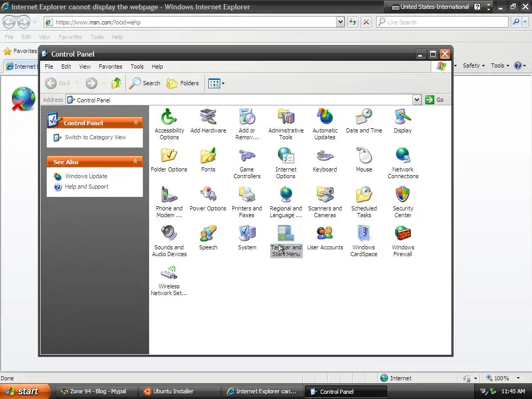Click Internet Explorer Stop button
The width and height of the screenshot is (532, 399).
click(366, 22)
